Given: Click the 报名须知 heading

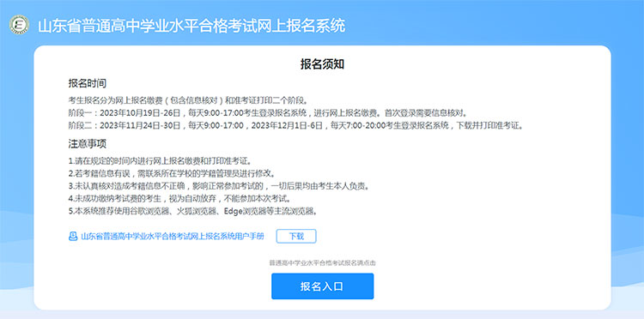Looking at the screenshot, I should tap(322, 64).
